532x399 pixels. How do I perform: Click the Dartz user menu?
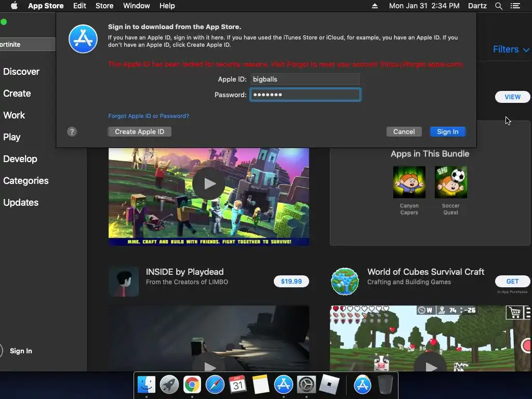477,6
